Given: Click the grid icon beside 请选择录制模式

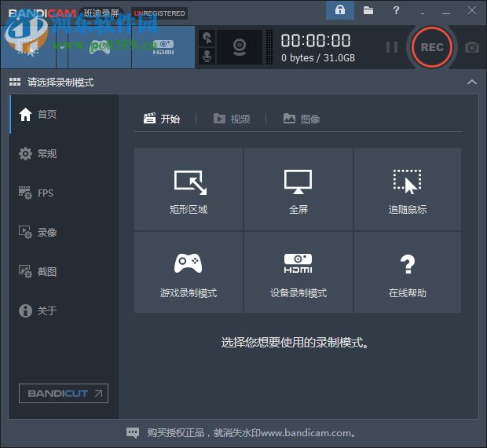Looking at the screenshot, I should pos(15,82).
